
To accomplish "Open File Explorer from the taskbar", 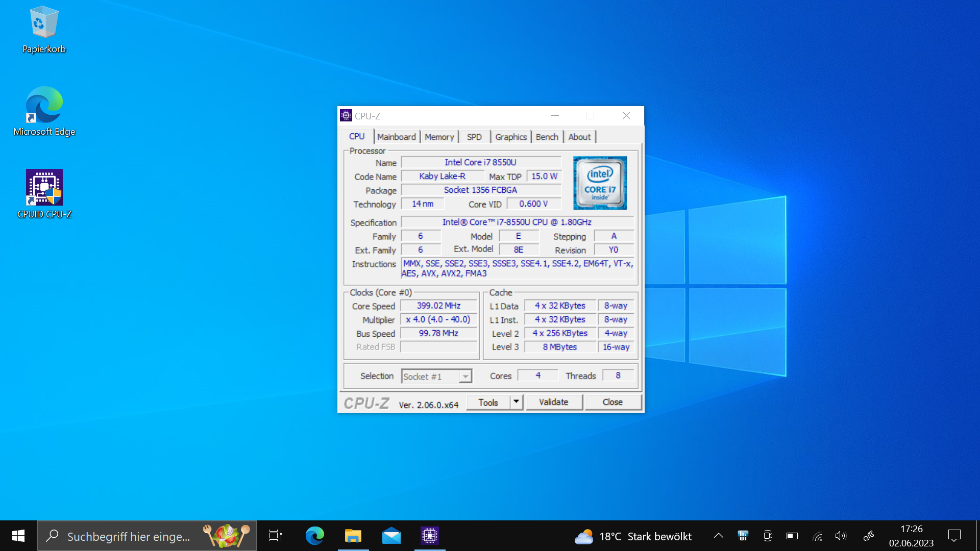I will pyautogui.click(x=353, y=536).
